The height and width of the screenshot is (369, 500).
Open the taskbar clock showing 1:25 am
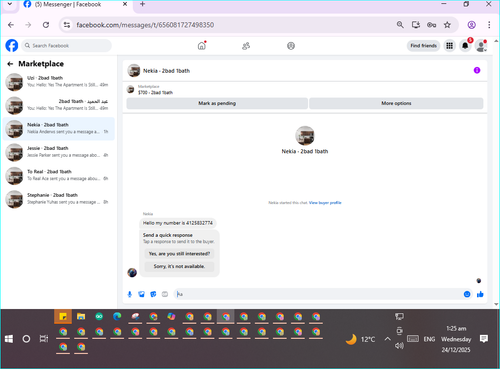(456, 339)
